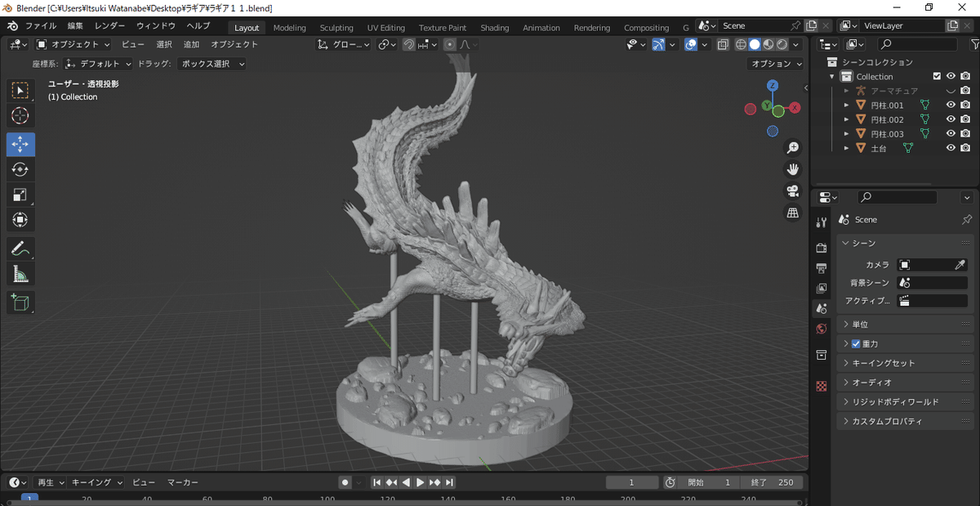Open Render properties tab
The width and height of the screenshot is (980, 506).
click(x=822, y=248)
